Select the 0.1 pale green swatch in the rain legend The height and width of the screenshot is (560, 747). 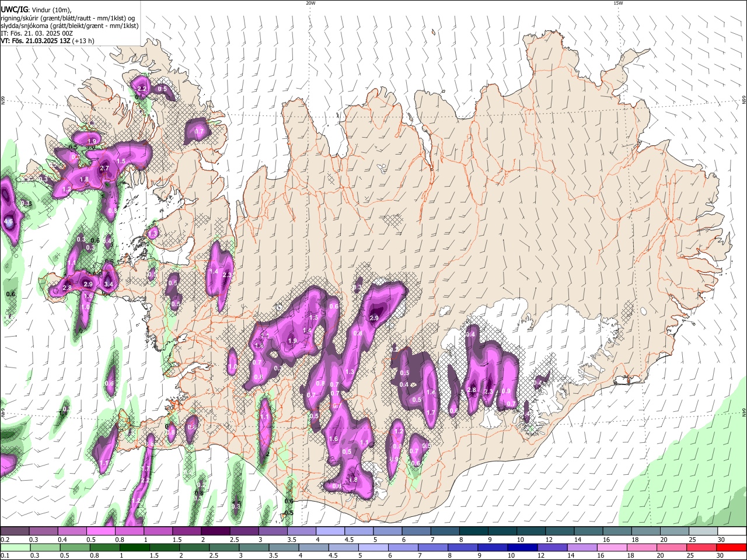[15, 547]
